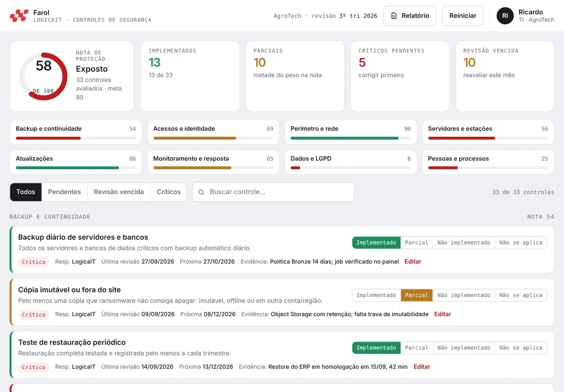Viewport: 564px width, 392px height.
Task: Open the Perímetro e rede category card
Action: pyautogui.click(x=351, y=132)
